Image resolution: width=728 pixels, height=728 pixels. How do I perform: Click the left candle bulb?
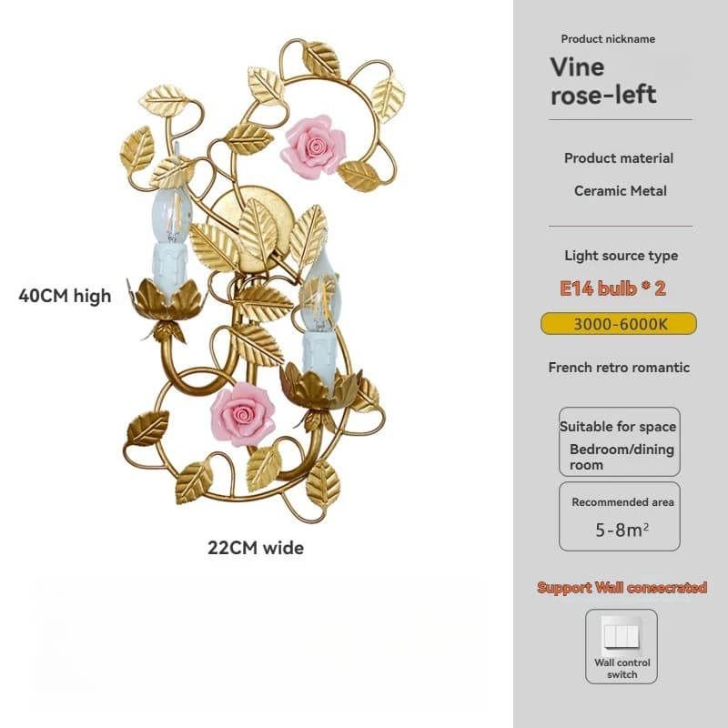(171, 215)
